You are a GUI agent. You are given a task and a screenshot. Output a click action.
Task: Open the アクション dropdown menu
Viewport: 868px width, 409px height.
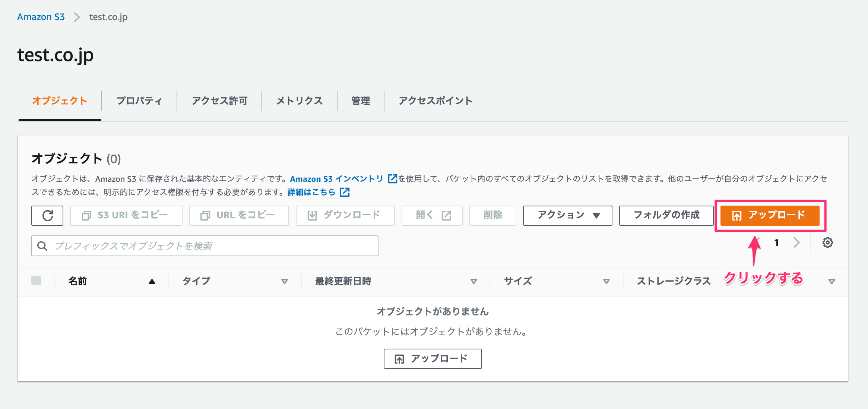click(567, 215)
